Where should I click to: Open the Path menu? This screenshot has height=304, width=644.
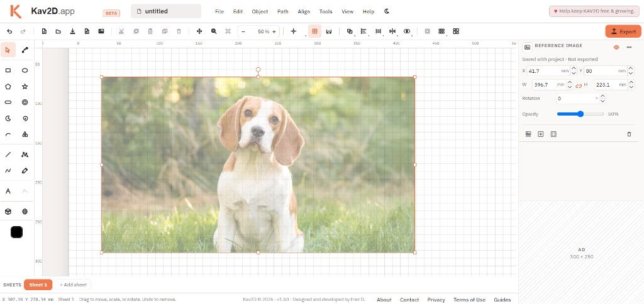coord(282,11)
